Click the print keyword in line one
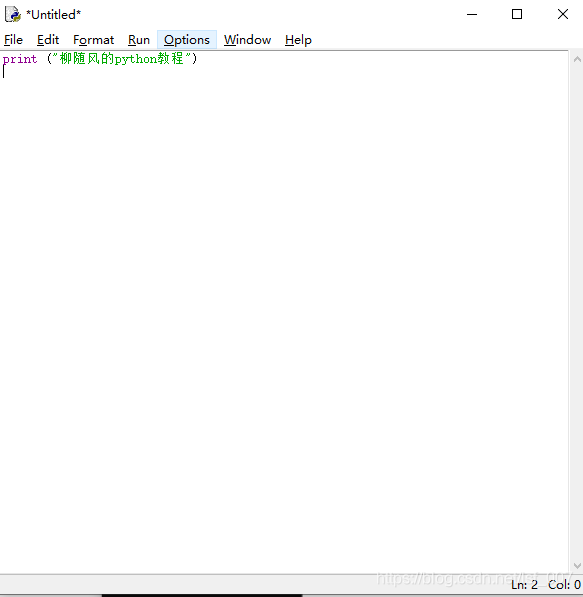Screen dimensions: 583x597 pos(20,59)
